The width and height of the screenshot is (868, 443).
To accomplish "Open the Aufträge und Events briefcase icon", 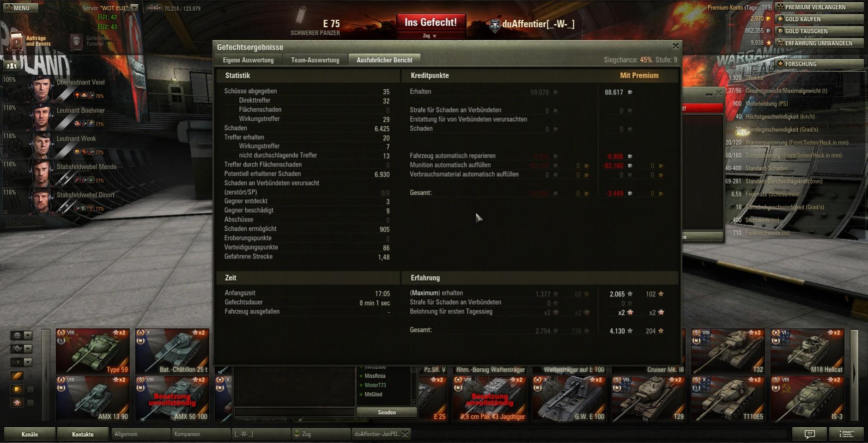I will tap(16, 41).
